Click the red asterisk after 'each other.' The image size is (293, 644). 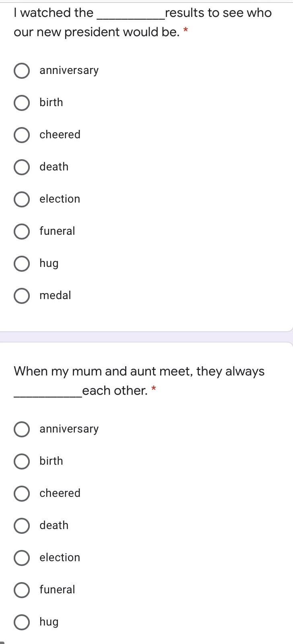pyautogui.click(x=154, y=389)
